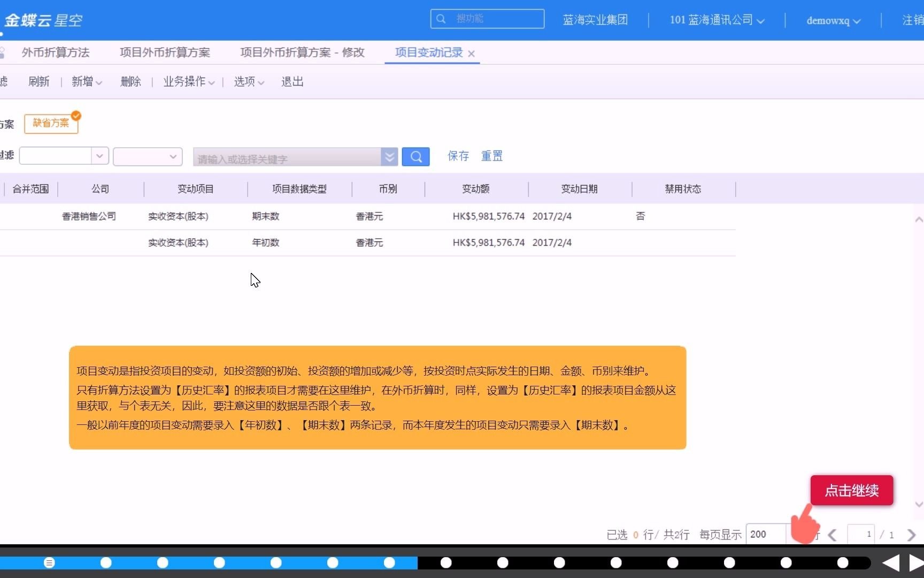Click 实收资本(股本) in the 期末数 row
Viewport: 924px width, 578px height.
coord(178,216)
